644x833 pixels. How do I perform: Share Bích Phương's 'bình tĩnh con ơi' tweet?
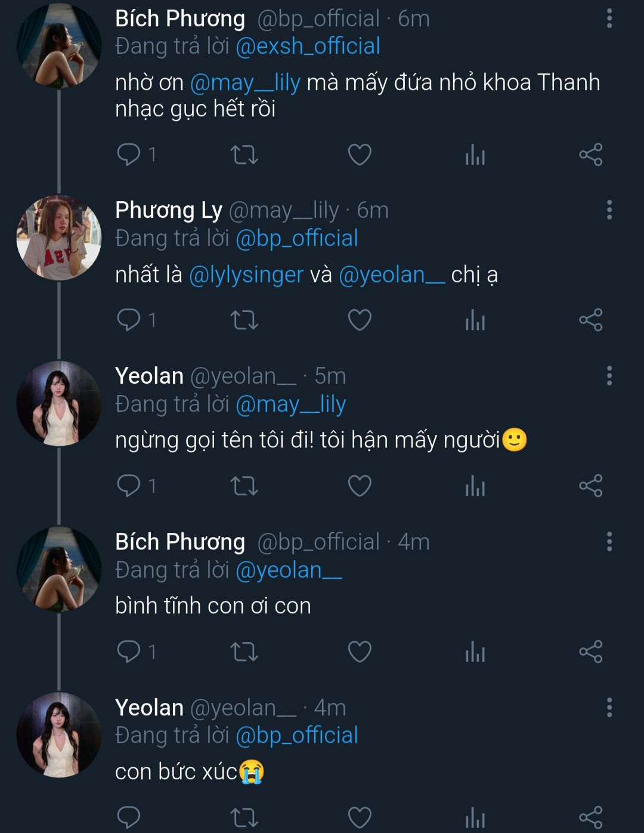591,652
